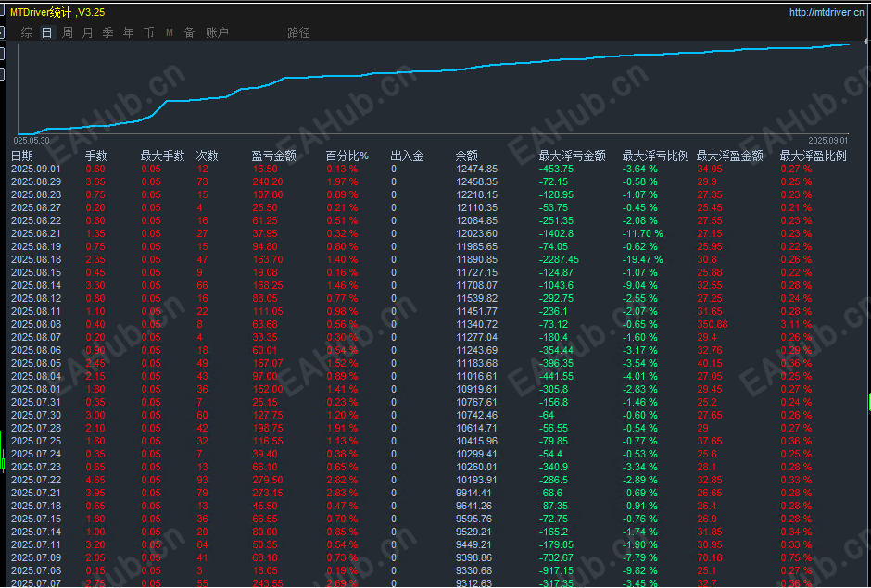Open the 周 weekly tab
871x588 pixels.
pyautogui.click(x=68, y=32)
